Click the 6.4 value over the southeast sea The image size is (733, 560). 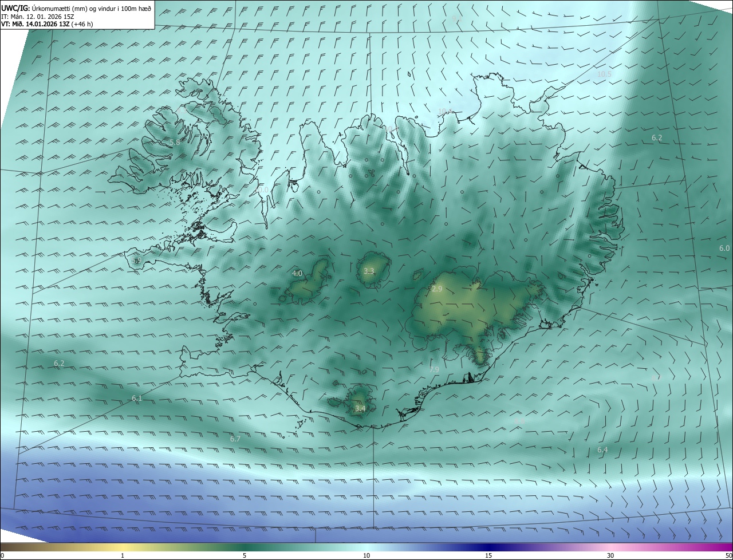pyautogui.click(x=602, y=449)
